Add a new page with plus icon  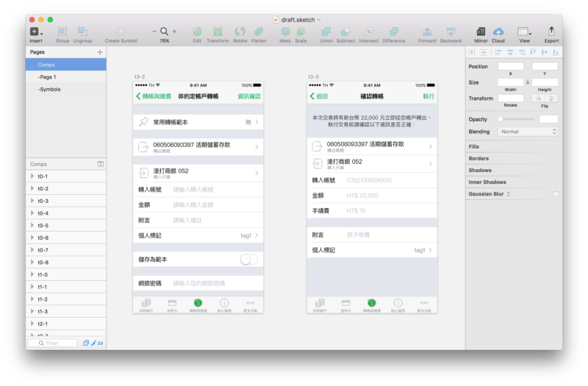[x=100, y=52]
